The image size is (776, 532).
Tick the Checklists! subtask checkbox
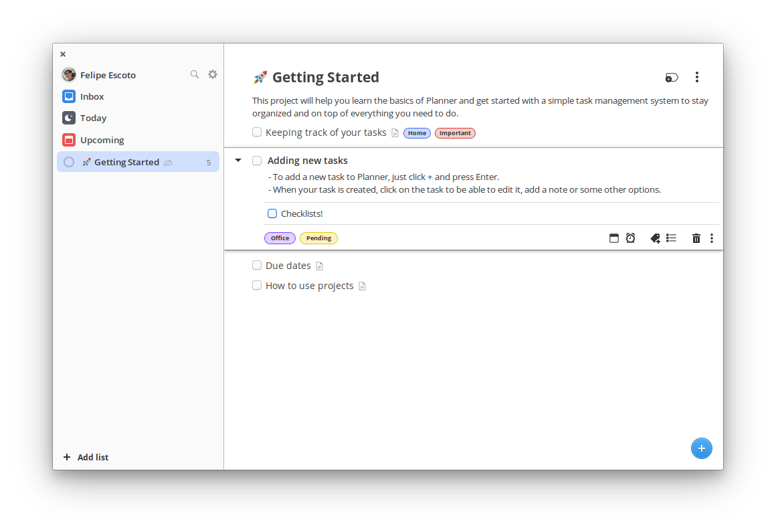(x=272, y=213)
